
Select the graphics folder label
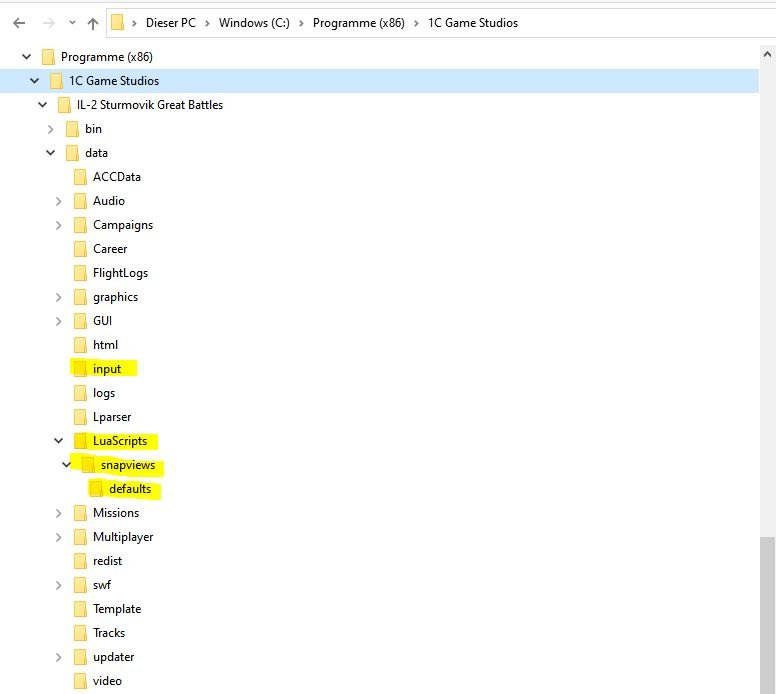[x=115, y=297]
